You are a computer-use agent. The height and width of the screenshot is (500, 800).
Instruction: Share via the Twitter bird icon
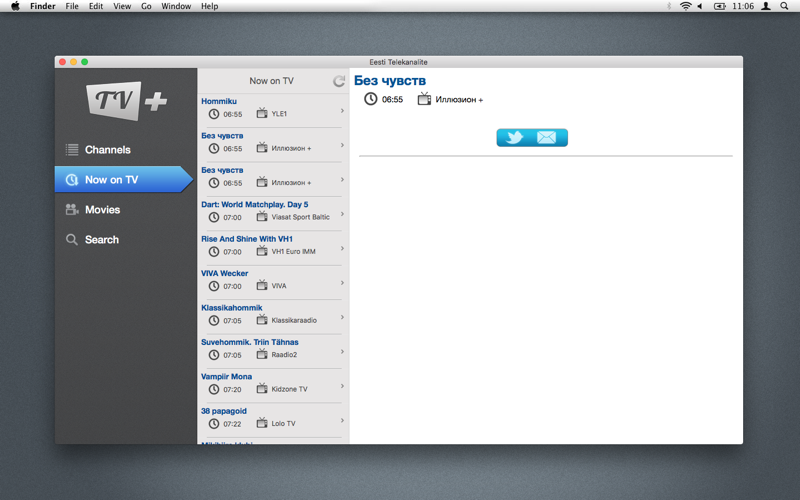pyautogui.click(x=514, y=137)
